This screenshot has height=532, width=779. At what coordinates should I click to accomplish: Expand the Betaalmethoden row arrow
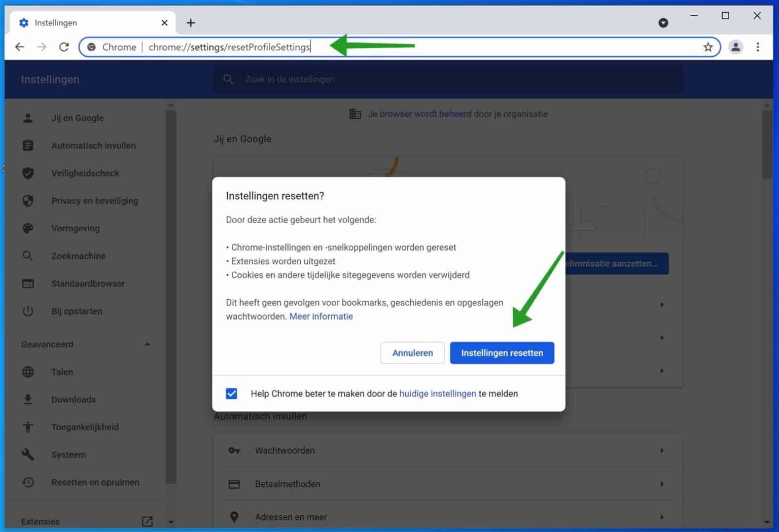[662, 484]
